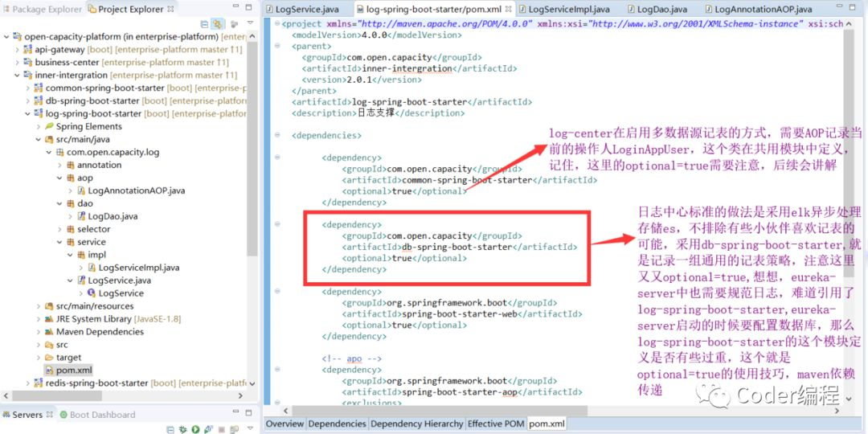Expand the annotation package
868x434 pixels.
(x=59, y=165)
